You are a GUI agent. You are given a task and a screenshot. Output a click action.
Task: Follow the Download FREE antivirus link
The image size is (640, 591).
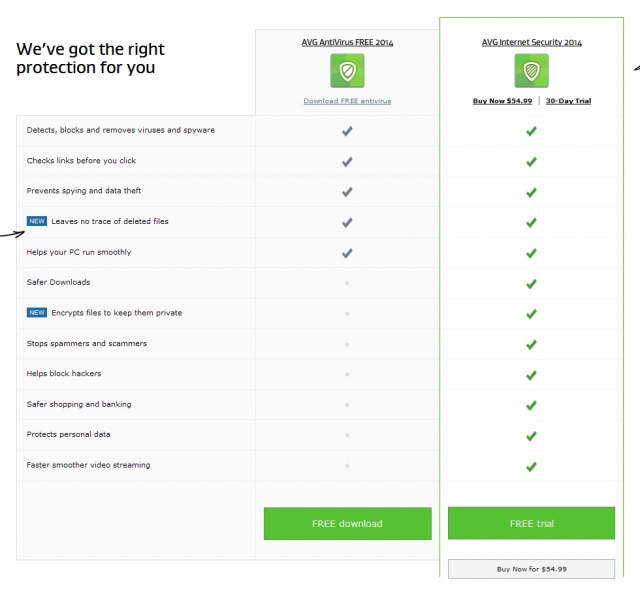pyautogui.click(x=347, y=101)
